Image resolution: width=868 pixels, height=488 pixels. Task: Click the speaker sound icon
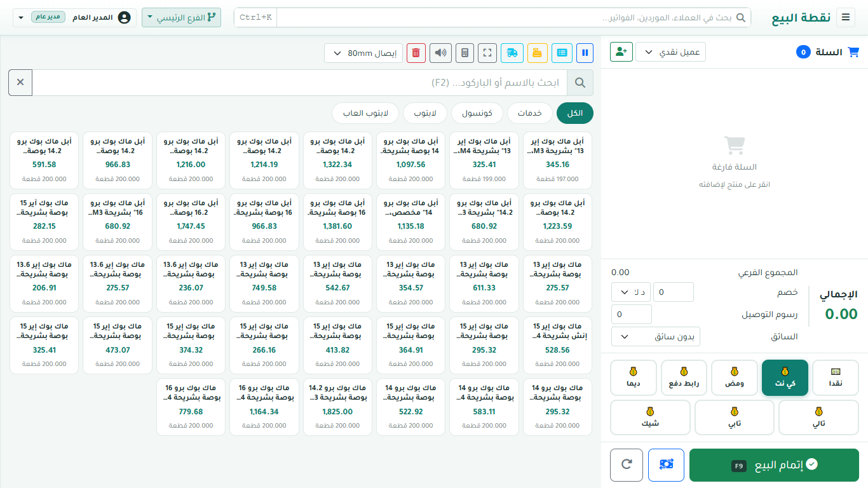[441, 53]
